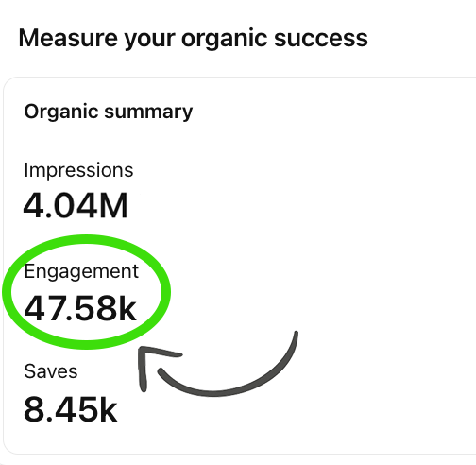Viewport: 476px width, 465px height.
Task: Click the k suffix of 8.45k
Action: (108, 408)
